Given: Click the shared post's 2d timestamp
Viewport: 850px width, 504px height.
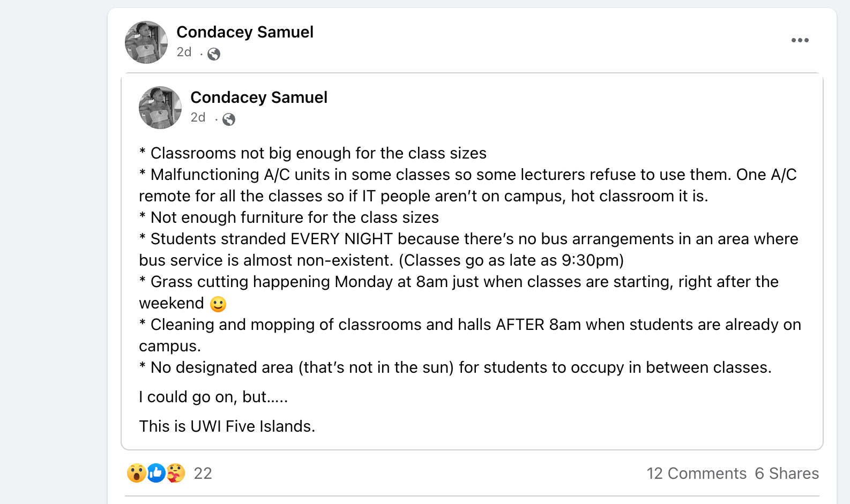Looking at the screenshot, I should pos(198,118).
